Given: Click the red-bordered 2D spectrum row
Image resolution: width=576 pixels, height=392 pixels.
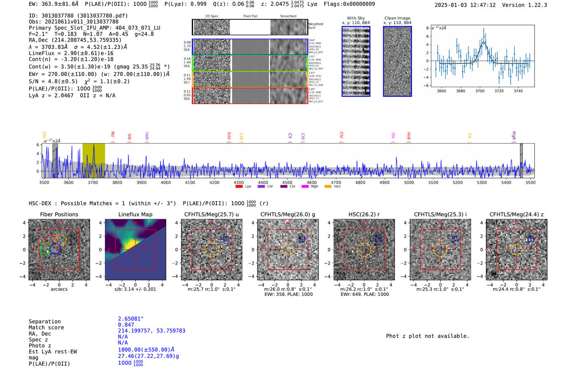Looking at the screenshot, I should pos(250,96).
